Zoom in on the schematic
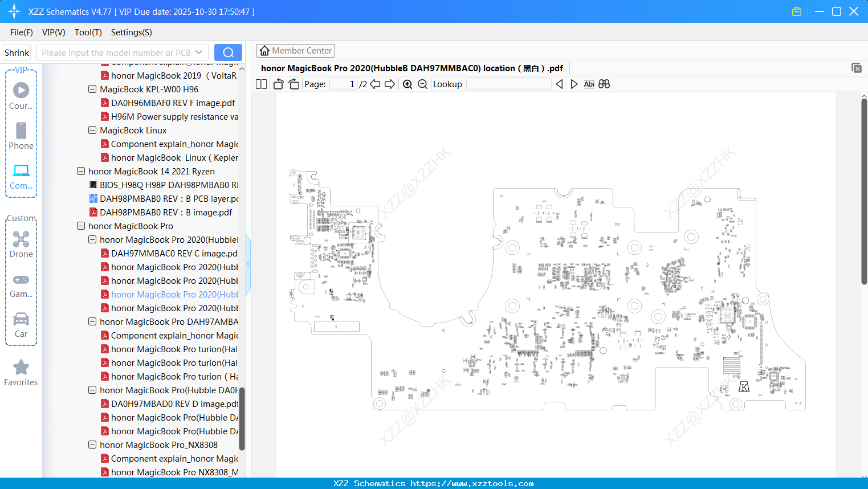868x489 pixels. [x=407, y=84]
